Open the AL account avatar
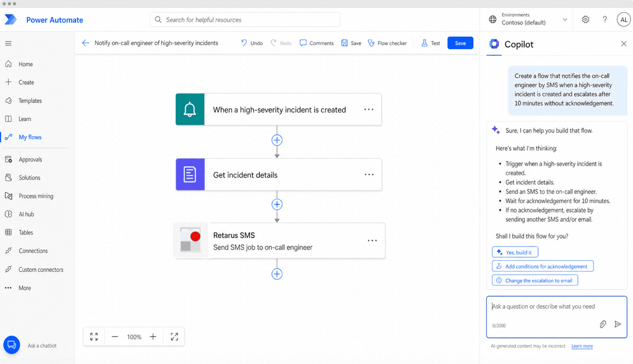Screen dimensions: 633x364 (x=624, y=20)
